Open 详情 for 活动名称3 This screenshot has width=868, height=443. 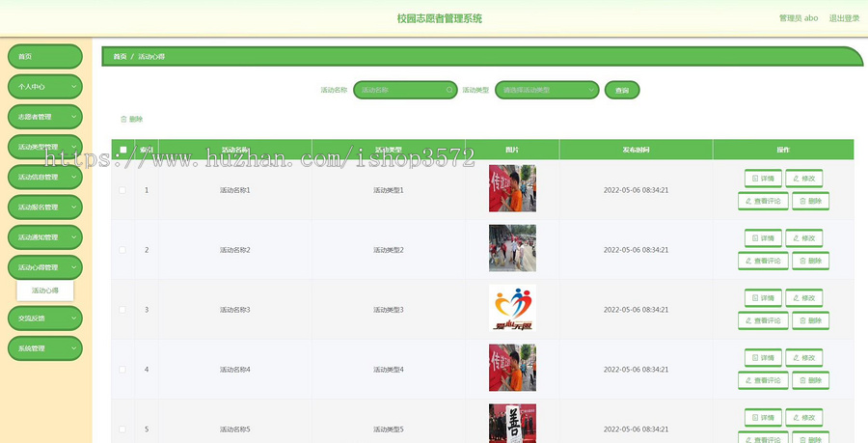(763, 298)
